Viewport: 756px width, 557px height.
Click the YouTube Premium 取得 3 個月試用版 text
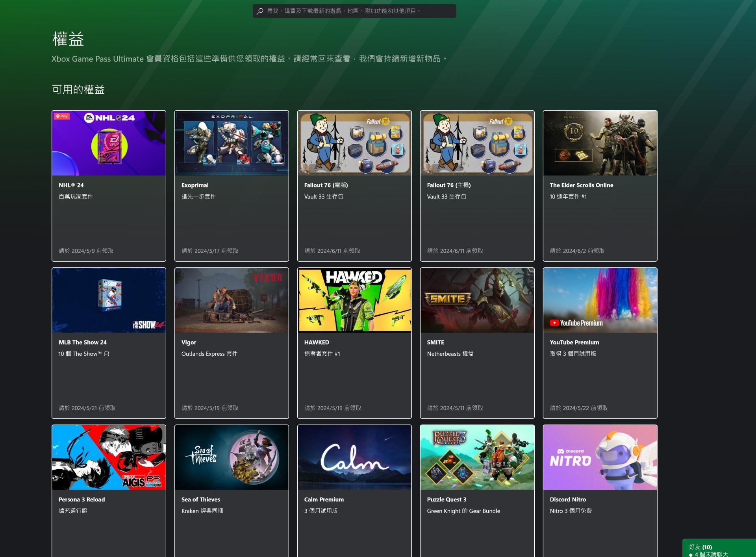(x=573, y=353)
